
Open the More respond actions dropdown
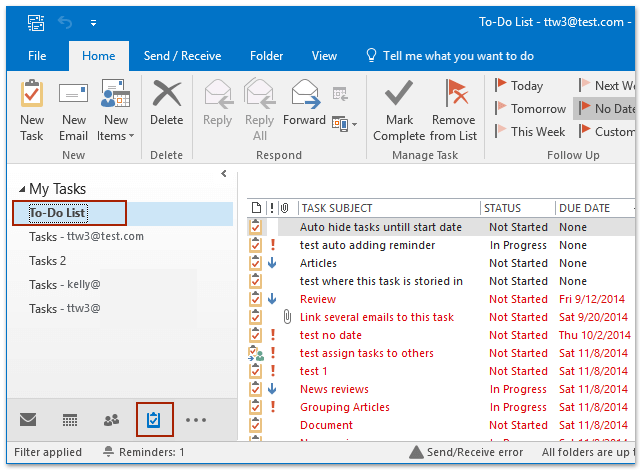[345, 124]
